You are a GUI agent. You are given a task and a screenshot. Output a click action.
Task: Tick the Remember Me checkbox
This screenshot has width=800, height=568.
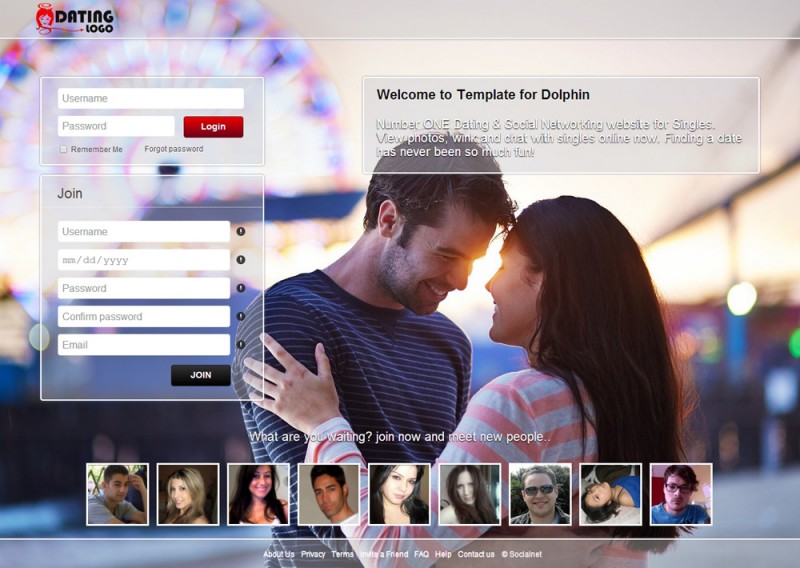click(63, 149)
